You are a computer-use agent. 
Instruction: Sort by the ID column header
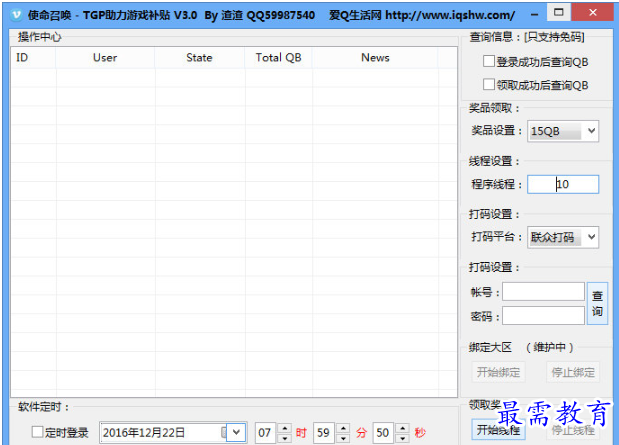pyautogui.click(x=34, y=58)
